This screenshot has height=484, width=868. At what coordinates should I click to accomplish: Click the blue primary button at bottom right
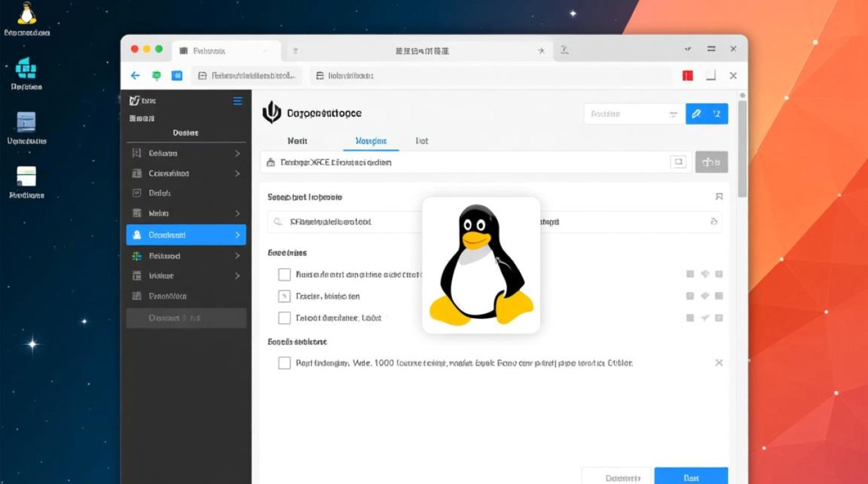tap(691, 477)
